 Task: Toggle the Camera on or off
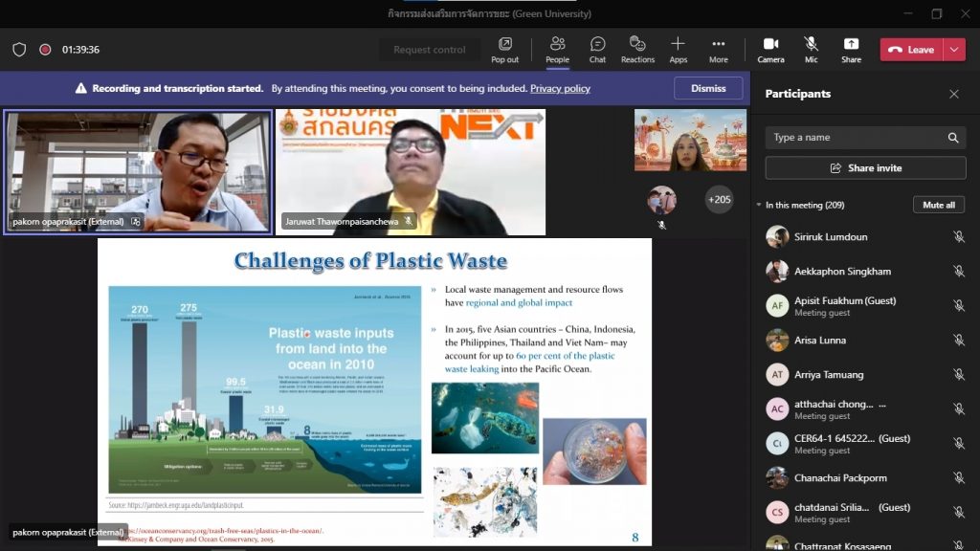coord(770,50)
